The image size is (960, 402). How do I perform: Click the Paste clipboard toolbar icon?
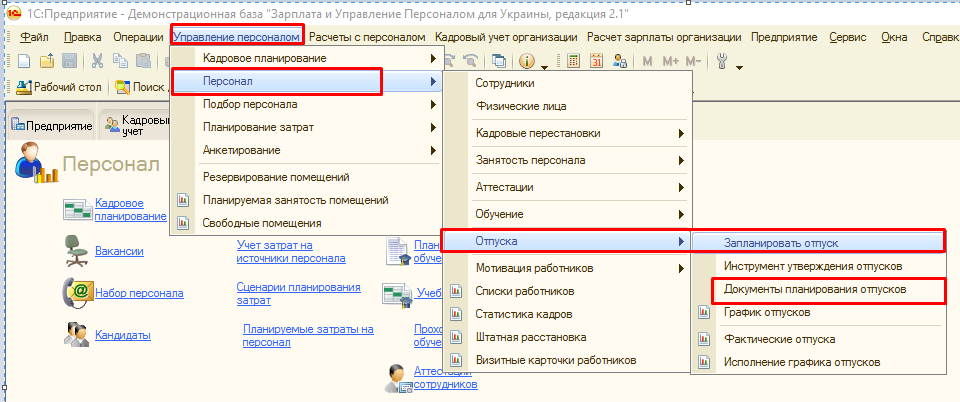143,61
